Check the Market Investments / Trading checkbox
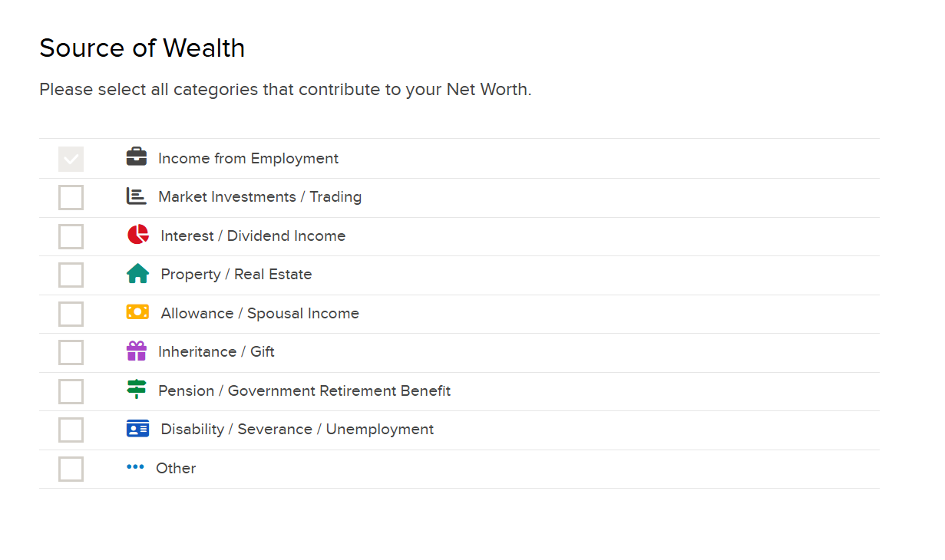The width and height of the screenshot is (945, 560). (71, 198)
